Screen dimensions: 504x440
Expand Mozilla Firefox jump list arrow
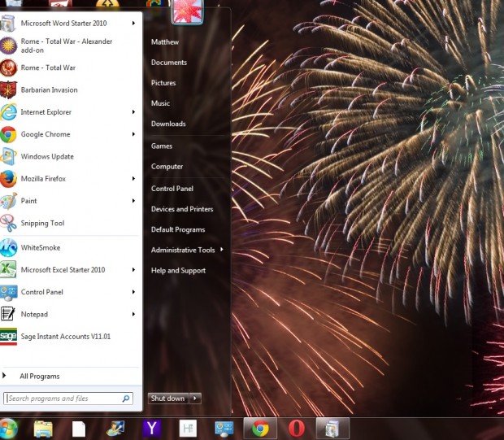(x=133, y=178)
